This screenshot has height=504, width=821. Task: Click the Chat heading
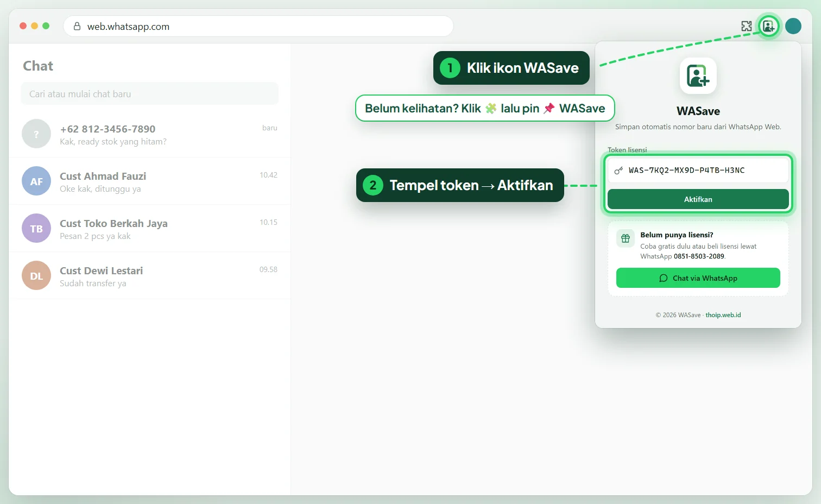(x=38, y=66)
